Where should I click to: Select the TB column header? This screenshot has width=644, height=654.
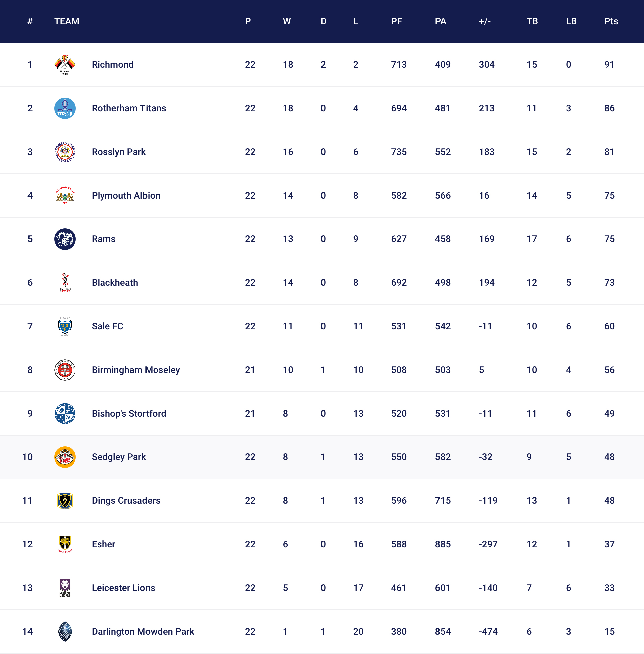click(x=532, y=21)
